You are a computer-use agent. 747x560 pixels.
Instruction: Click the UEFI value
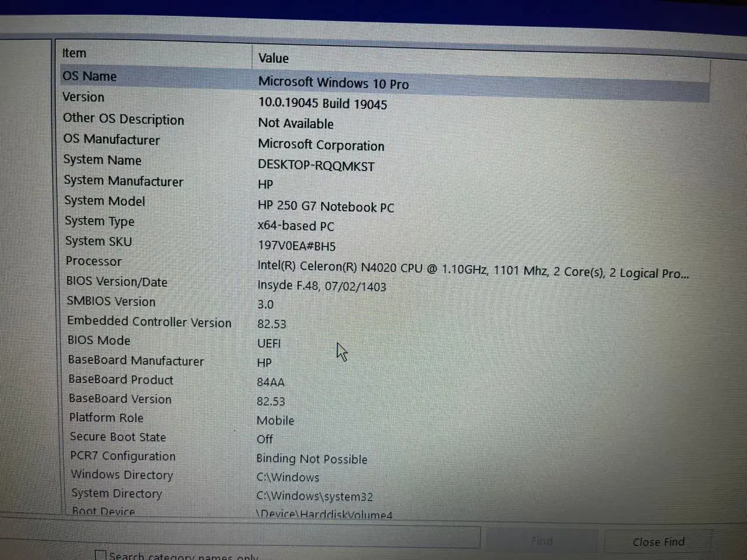[269, 344]
